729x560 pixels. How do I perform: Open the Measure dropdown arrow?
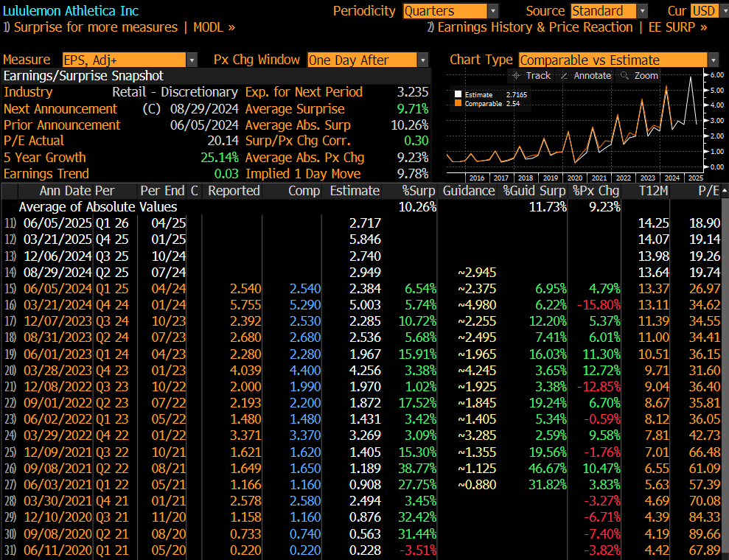192,60
